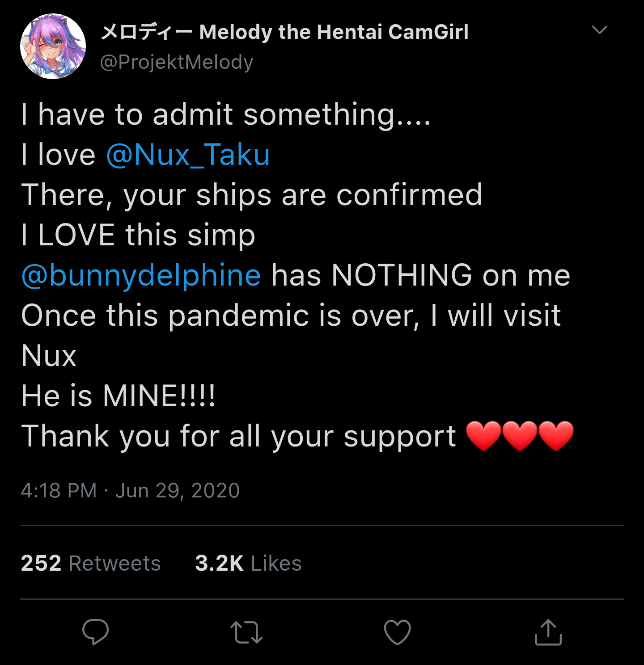Click the tweet timestamp Jun 29, 2020

[131, 490]
